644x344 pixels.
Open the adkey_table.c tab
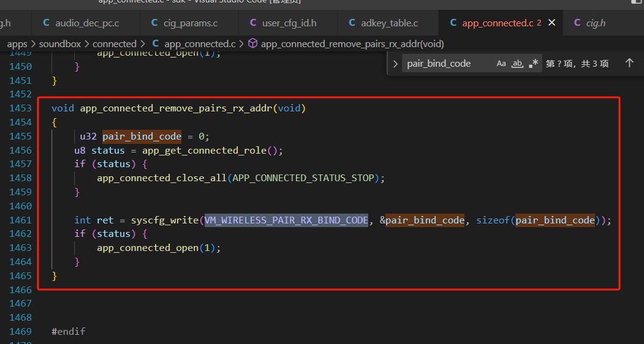tap(388, 23)
